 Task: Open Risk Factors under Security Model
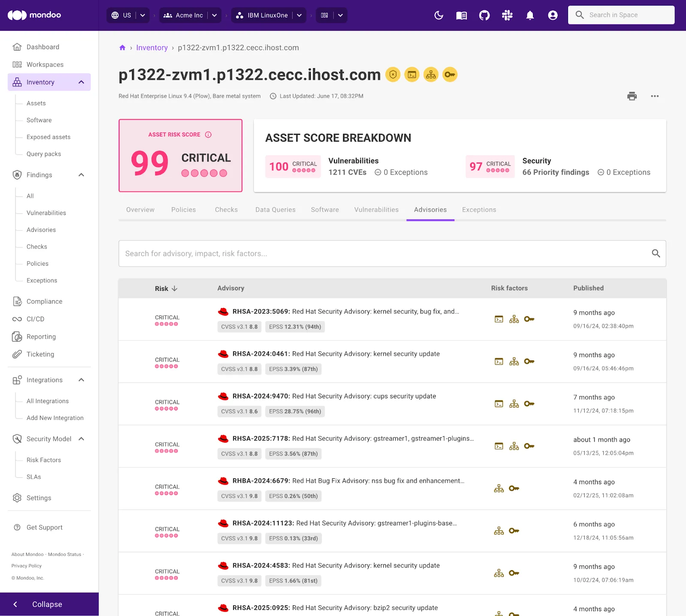(44, 460)
